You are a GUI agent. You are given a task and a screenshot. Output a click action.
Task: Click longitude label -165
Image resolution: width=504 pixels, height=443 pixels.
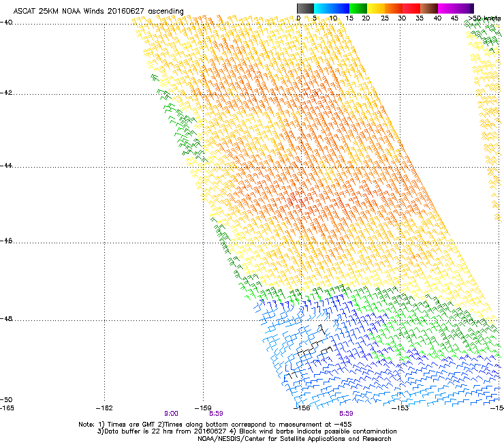point(7,408)
